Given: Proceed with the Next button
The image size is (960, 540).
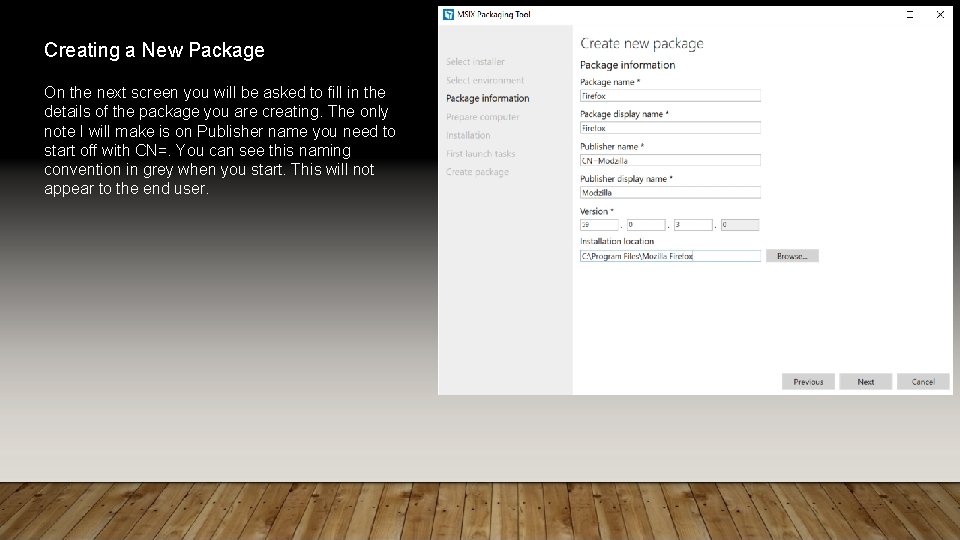Looking at the screenshot, I should tap(866, 381).
